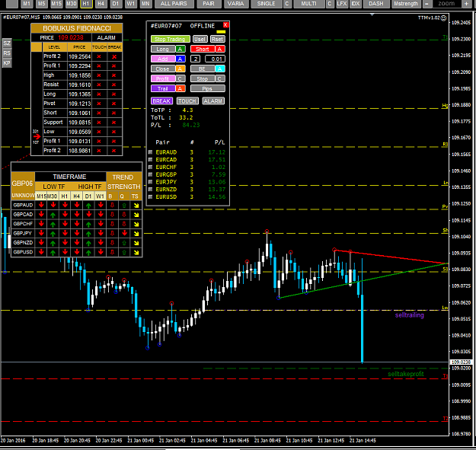Viewport: 476px width, 450px height.
Task: Click the break X mark for Resist level
Action: 113,85
